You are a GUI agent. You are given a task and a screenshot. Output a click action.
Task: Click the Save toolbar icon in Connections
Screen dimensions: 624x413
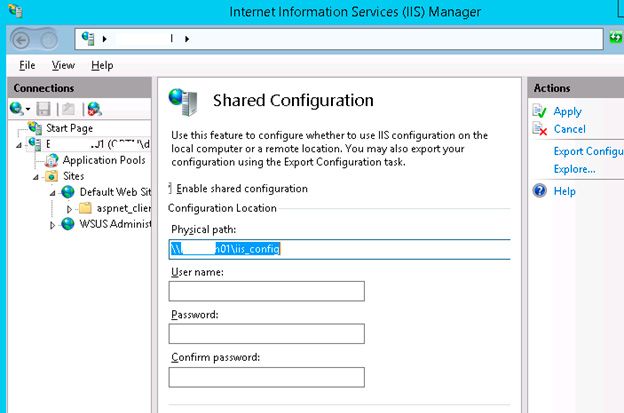(43, 109)
